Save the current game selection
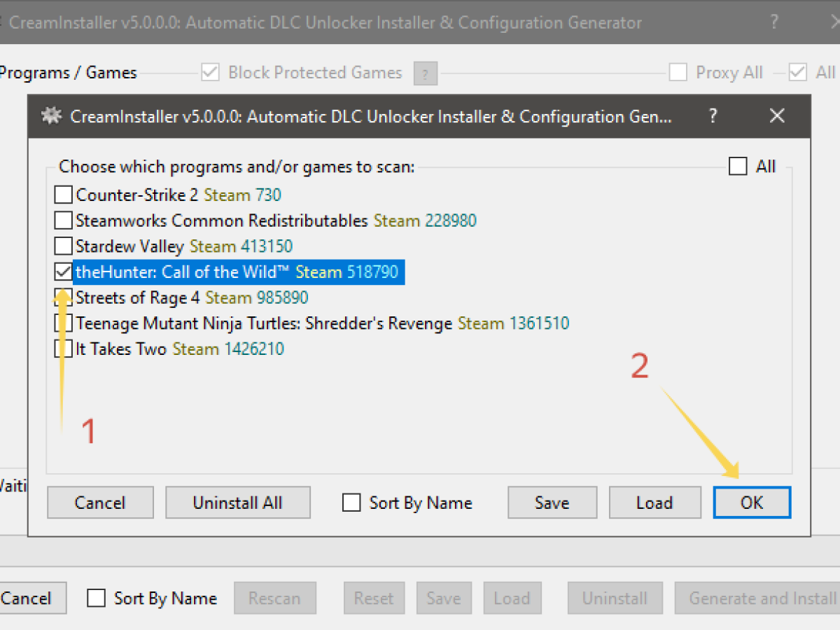Screen dimensions: 840x630 point(552,503)
